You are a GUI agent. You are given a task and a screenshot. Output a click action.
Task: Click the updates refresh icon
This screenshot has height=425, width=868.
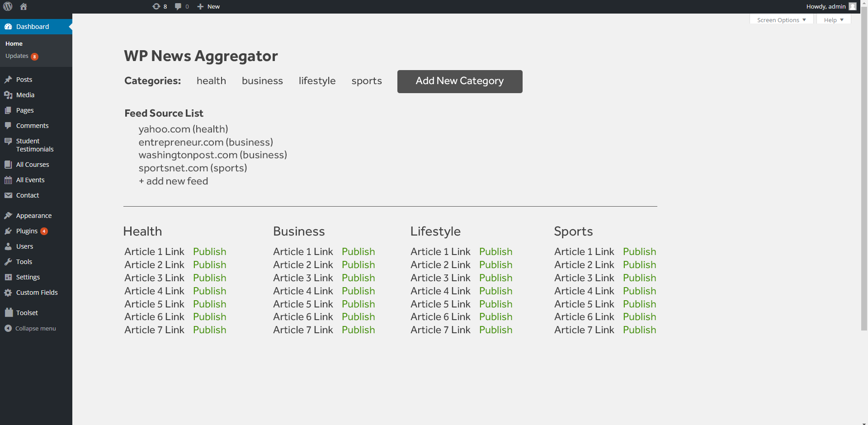click(x=156, y=6)
